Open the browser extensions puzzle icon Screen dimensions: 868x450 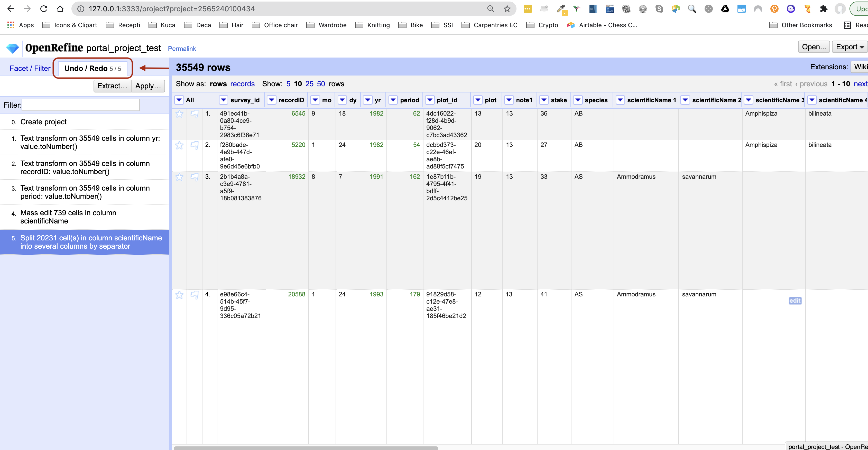click(x=824, y=9)
